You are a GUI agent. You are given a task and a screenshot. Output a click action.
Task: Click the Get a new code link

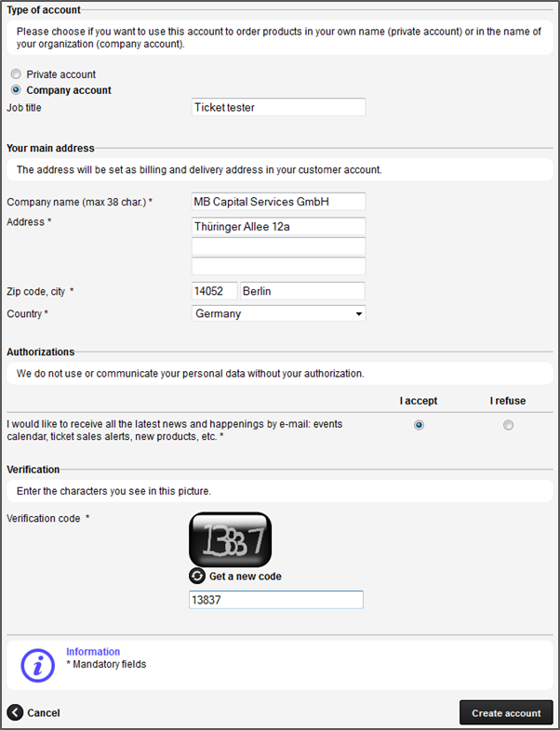[x=245, y=577]
